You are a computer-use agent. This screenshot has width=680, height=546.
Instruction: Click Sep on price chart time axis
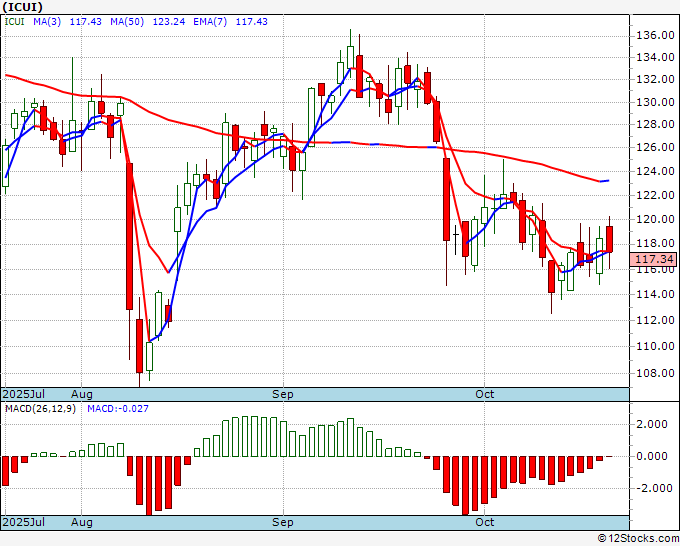pos(283,394)
